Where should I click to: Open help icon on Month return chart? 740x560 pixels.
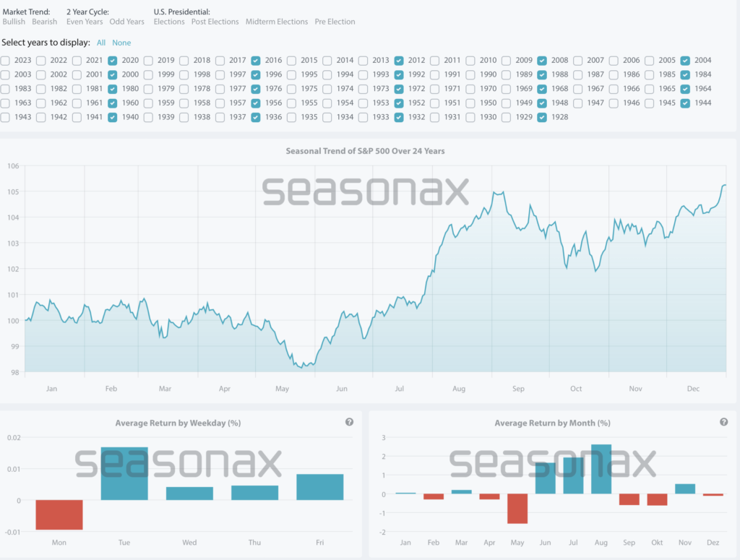point(723,422)
